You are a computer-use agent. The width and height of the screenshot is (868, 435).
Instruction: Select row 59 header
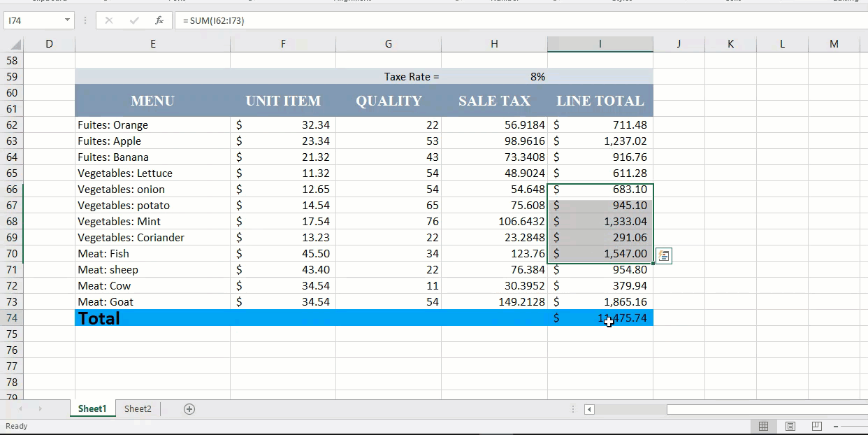12,77
